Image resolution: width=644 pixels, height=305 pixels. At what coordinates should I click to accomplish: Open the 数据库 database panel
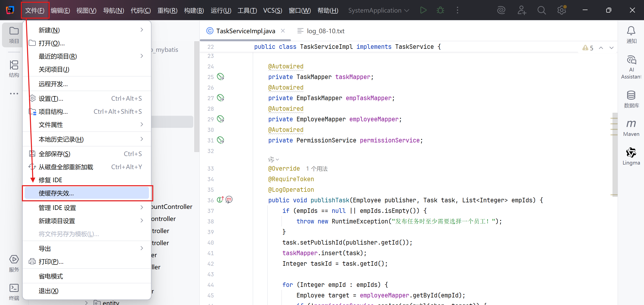(x=631, y=99)
